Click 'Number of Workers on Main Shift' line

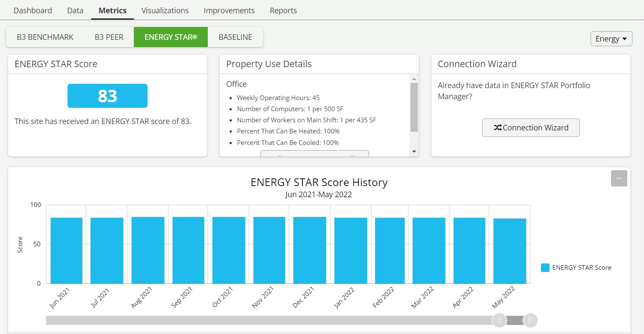(x=307, y=120)
